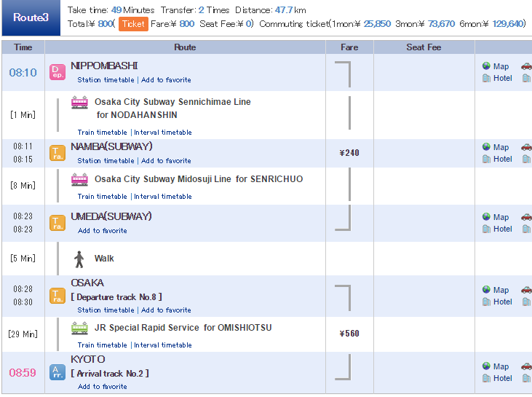The width and height of the screenshot is (532, 397).
Task: Click the Hotel building icon for KYOTO
Action: pos(486,378)
